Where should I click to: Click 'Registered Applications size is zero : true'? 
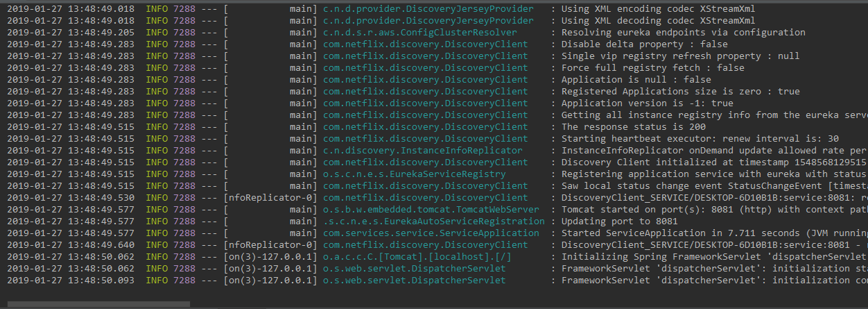(680, 92)
